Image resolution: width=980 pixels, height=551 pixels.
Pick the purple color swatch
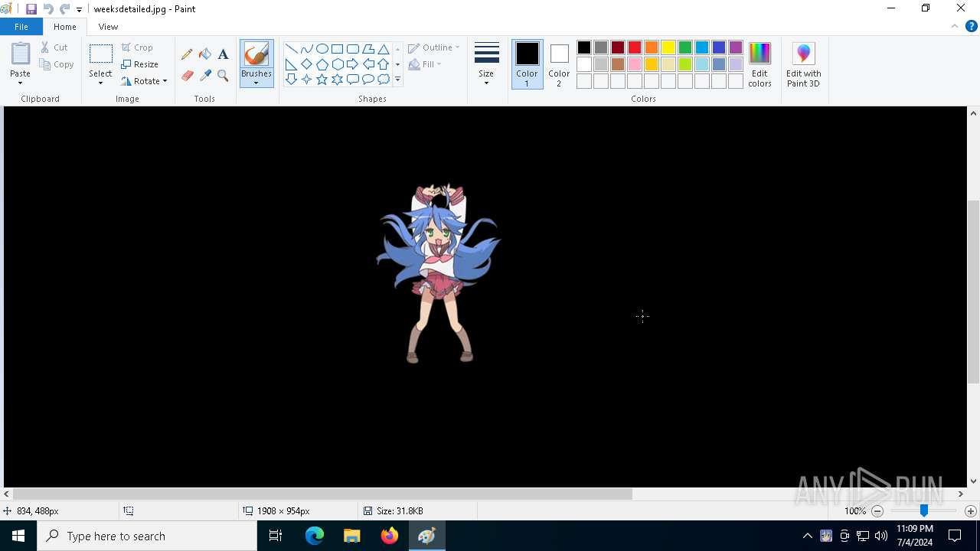736,47
